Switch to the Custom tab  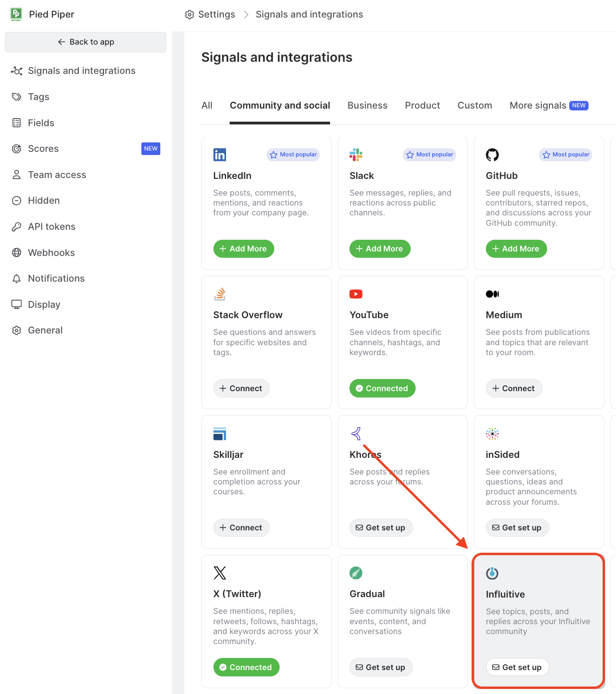click(x=475, y=105)
